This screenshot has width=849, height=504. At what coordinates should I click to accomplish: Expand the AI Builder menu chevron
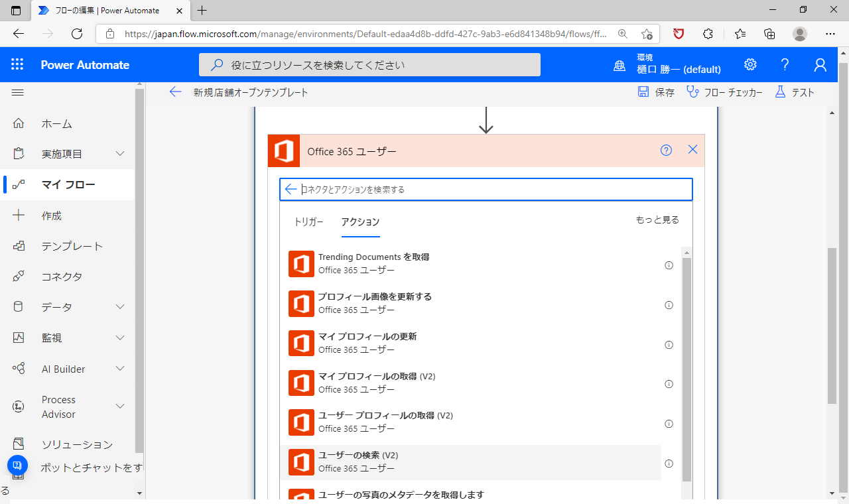(x=120, y=369)
